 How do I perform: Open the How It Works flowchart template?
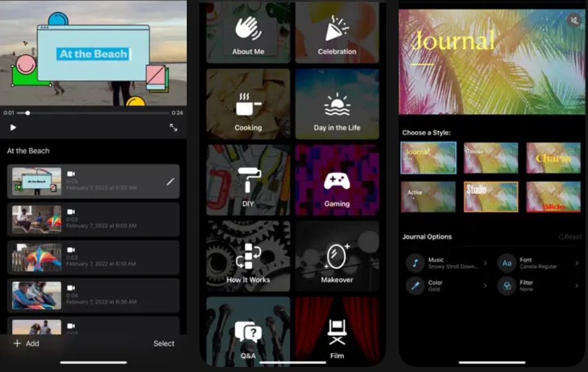pyautogui.click(x=248, y=256)
